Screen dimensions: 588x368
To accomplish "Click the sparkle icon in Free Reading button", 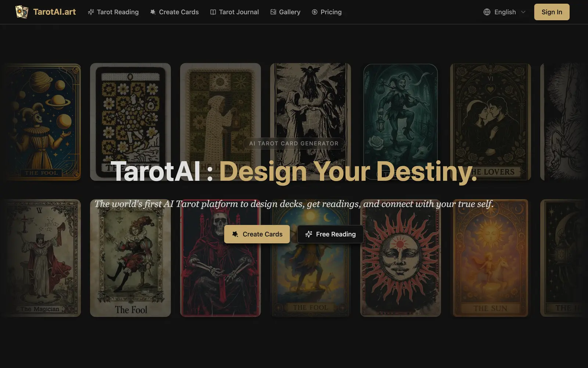I will point(309,234).
